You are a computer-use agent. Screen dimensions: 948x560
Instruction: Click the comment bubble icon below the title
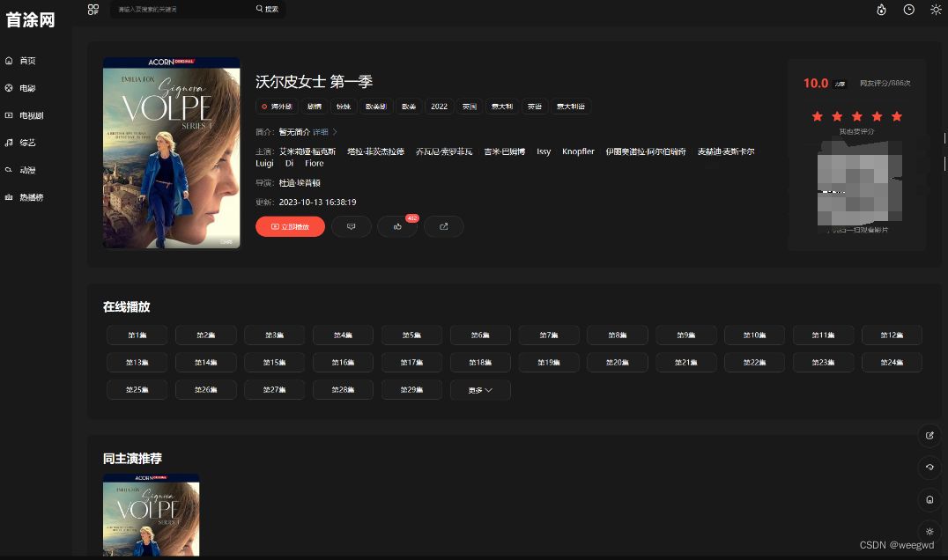tap(352, 226)
